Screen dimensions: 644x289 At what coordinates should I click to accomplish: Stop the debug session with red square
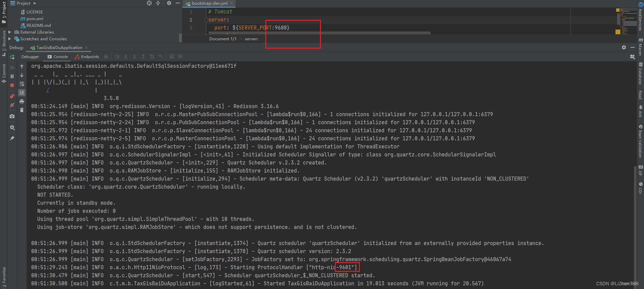tap(12, 85)
